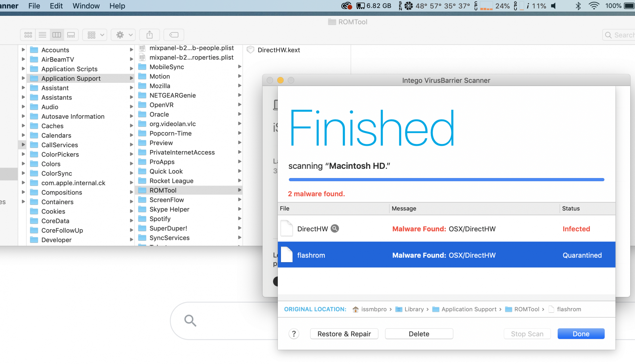
Task: Toggle Wi-Fi icon in macOS menu bar
Action: pos(594,6)
